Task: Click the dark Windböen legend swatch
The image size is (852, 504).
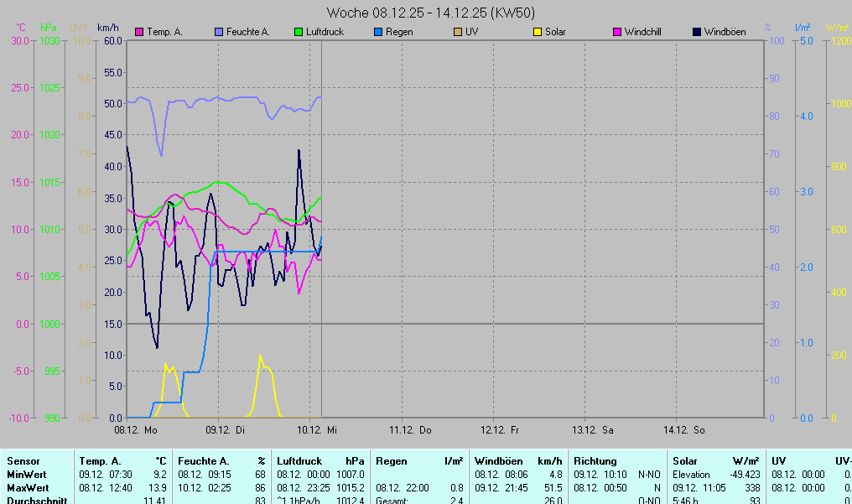Action: (697, 32)
